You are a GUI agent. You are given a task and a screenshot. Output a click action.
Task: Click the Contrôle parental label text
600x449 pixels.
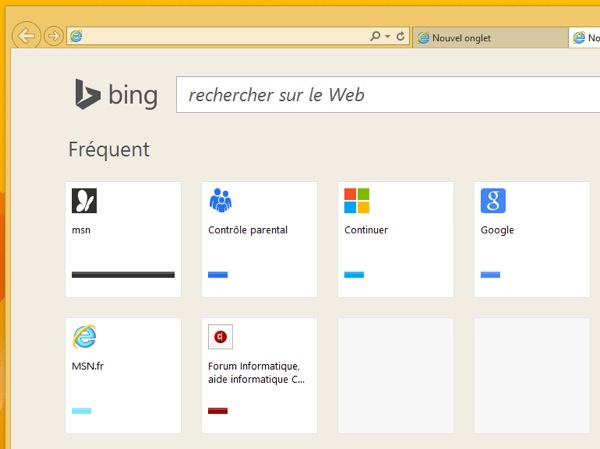pos(248,230)
